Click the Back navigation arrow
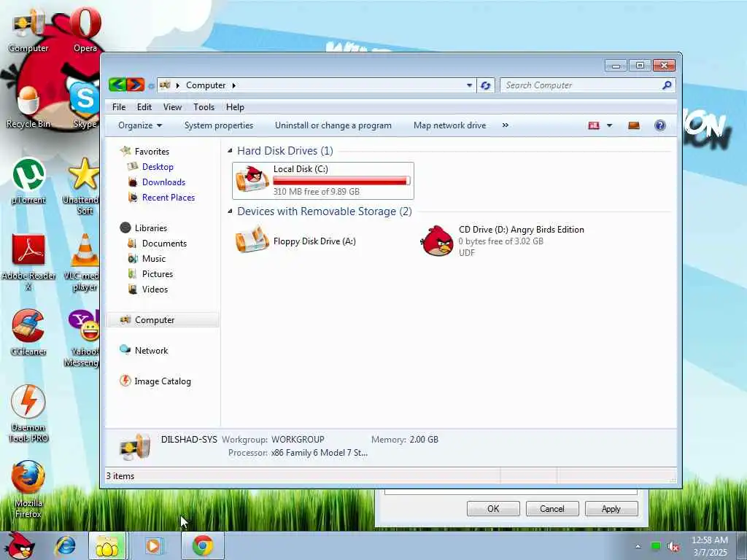 coord(117,85)
